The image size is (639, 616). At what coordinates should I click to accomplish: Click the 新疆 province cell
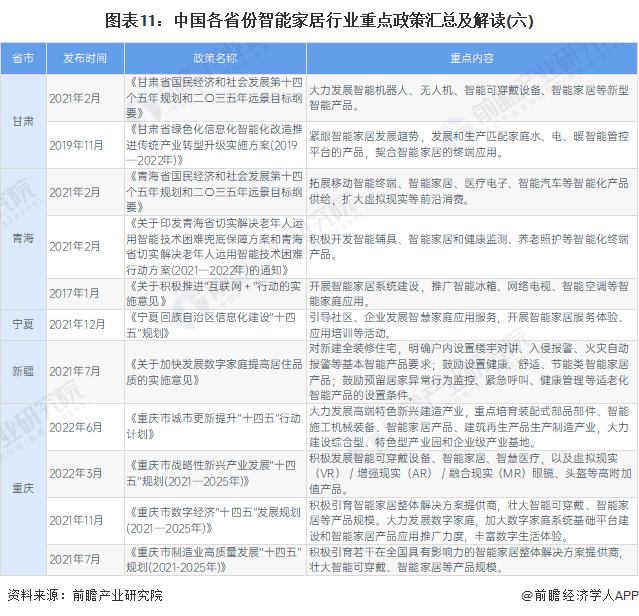pos(23,372)
